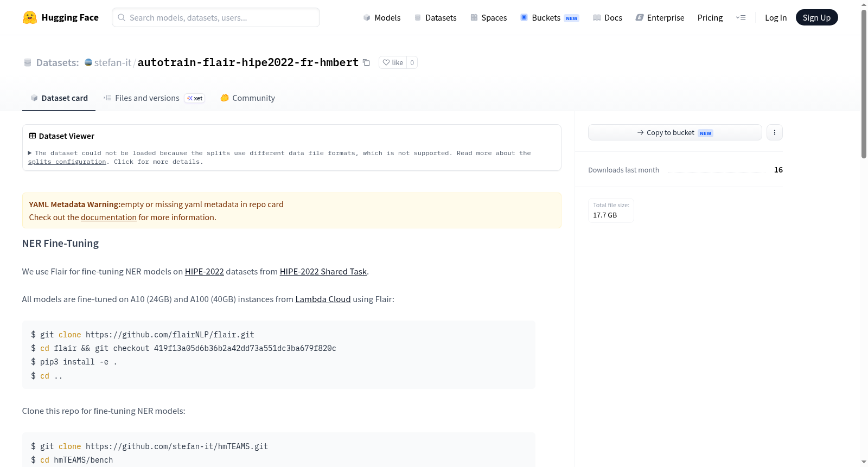Click the page vertical scrollbar
This screenshot has height=467, width=868.
coord(864,84)
